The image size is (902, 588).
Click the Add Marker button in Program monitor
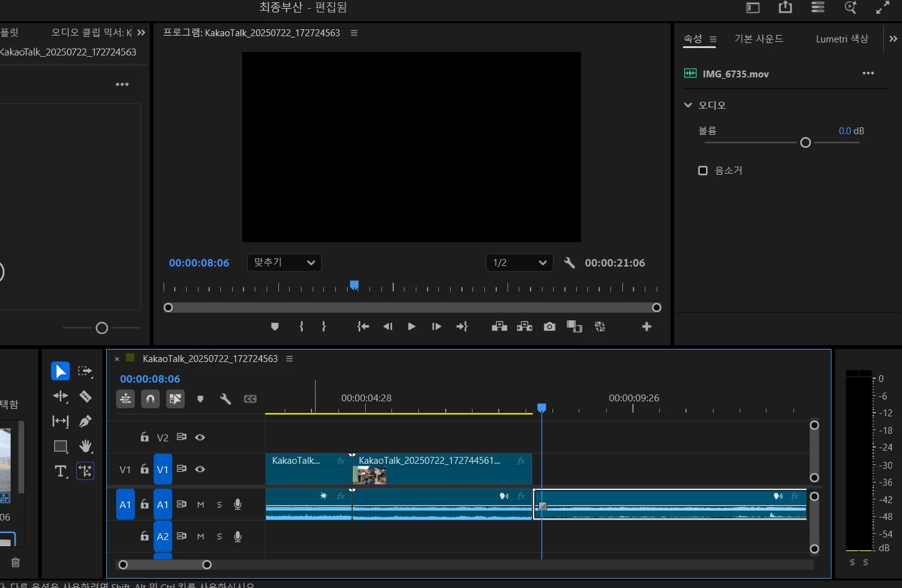275,326
